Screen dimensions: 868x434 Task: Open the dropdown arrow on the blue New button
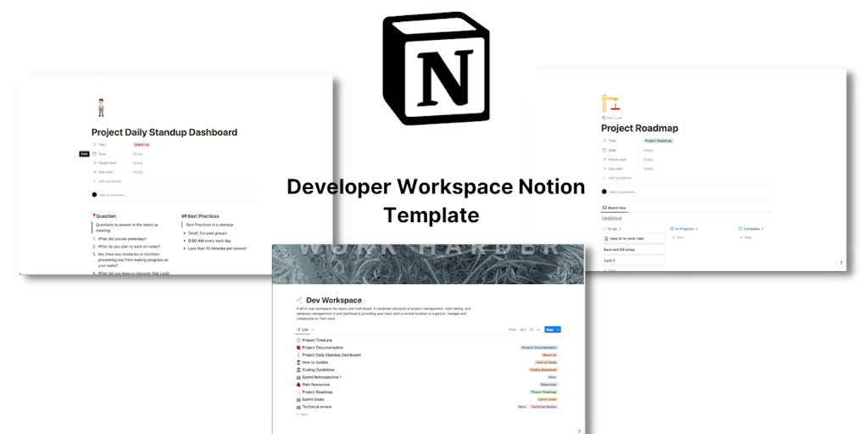pos(558,330)
